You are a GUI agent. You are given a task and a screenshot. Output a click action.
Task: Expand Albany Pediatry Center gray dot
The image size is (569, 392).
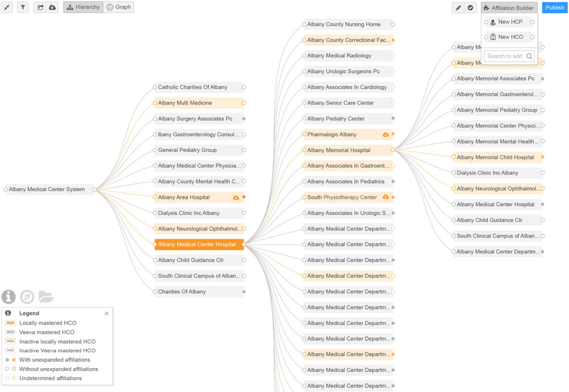393,118
